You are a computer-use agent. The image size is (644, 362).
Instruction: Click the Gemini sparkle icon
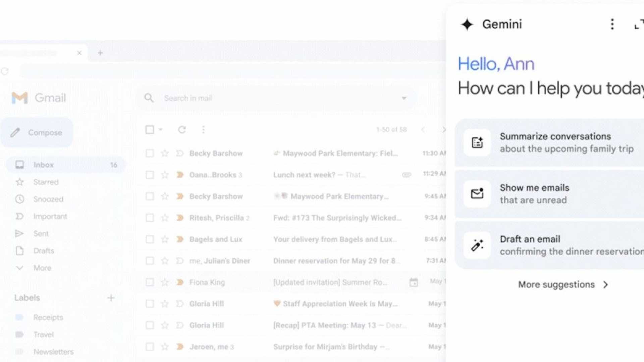click(x=467, y=24)
